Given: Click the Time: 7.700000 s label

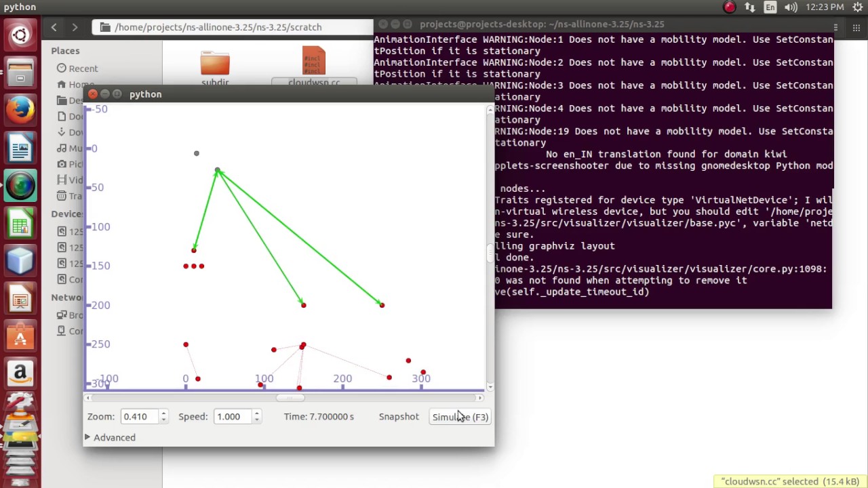Looking at the screenshot, I should [319, 416].
